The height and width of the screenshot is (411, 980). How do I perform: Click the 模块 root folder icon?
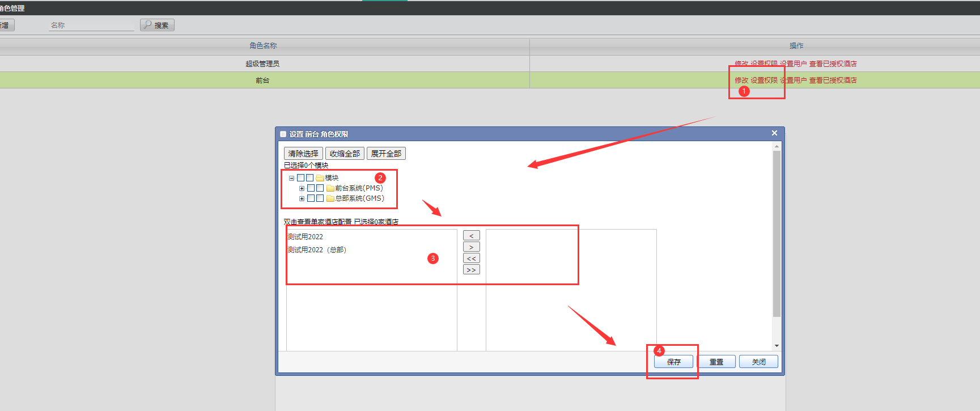coord(320,178)
